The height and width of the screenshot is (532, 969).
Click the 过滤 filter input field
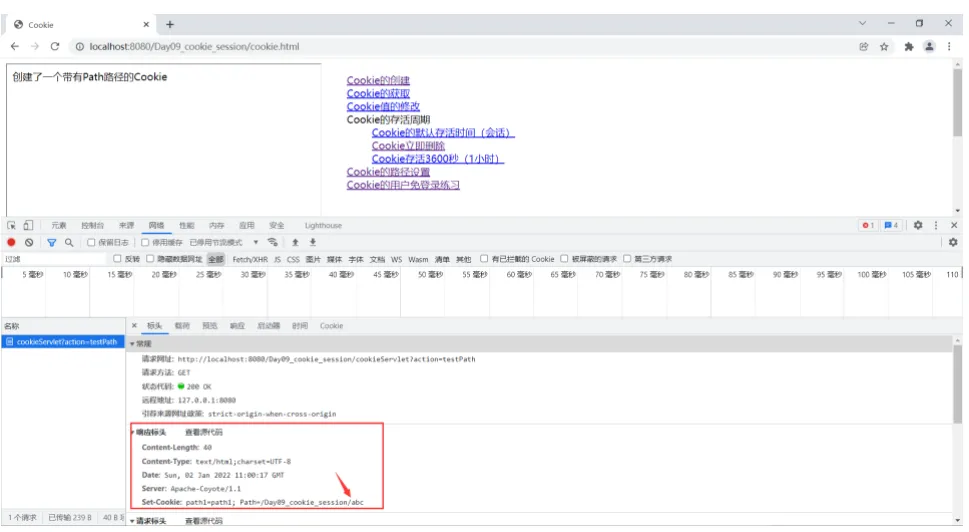(54, 260)
